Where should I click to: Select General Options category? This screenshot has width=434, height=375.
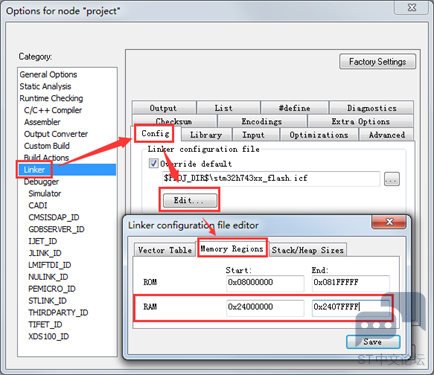tap(48, 74)
